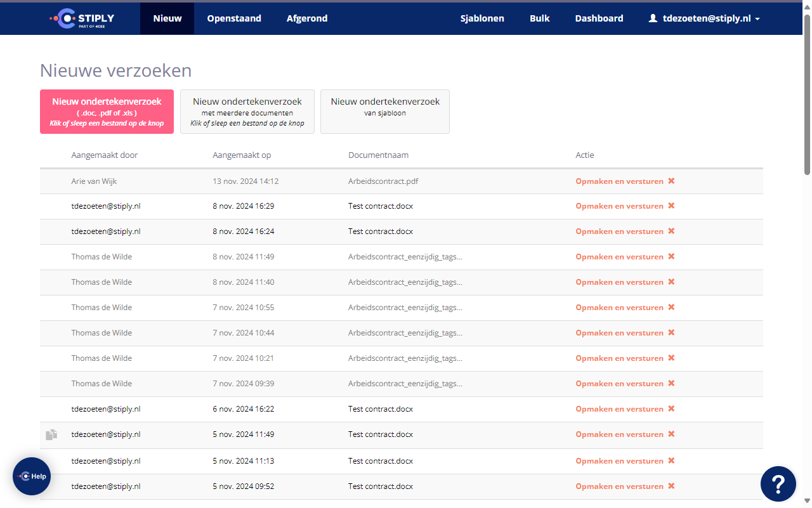Remove the 8 nov. 2024 16:29 Test contract

[x=671, y=206]
